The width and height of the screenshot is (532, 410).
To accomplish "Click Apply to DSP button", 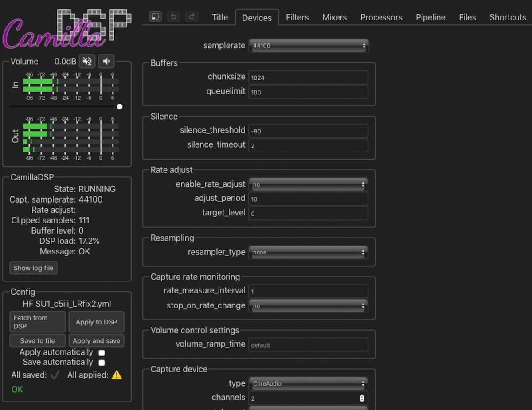I will click(x=96, y=322).
